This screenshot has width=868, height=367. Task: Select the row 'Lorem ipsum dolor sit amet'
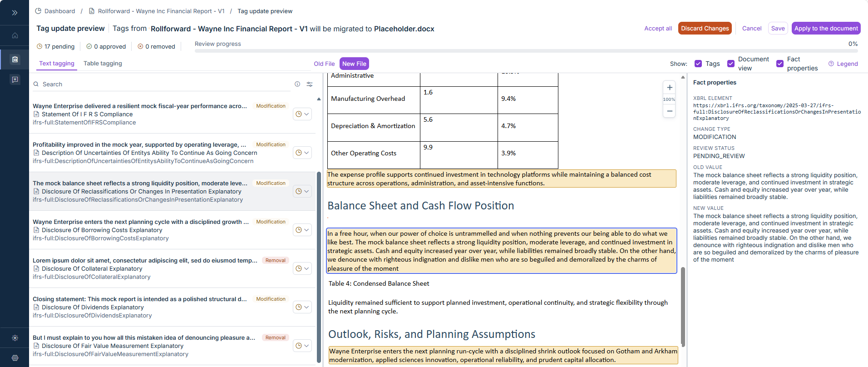pyautogui.click(x=173, y=268)
